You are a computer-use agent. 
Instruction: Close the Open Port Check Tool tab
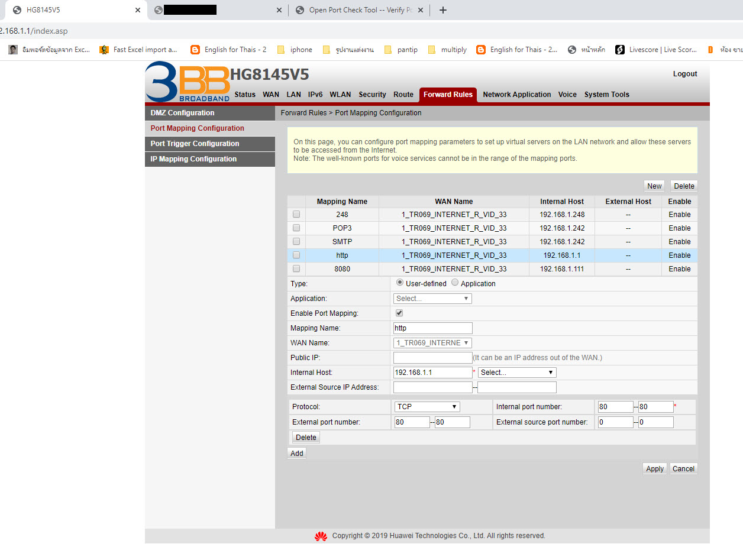421,10
